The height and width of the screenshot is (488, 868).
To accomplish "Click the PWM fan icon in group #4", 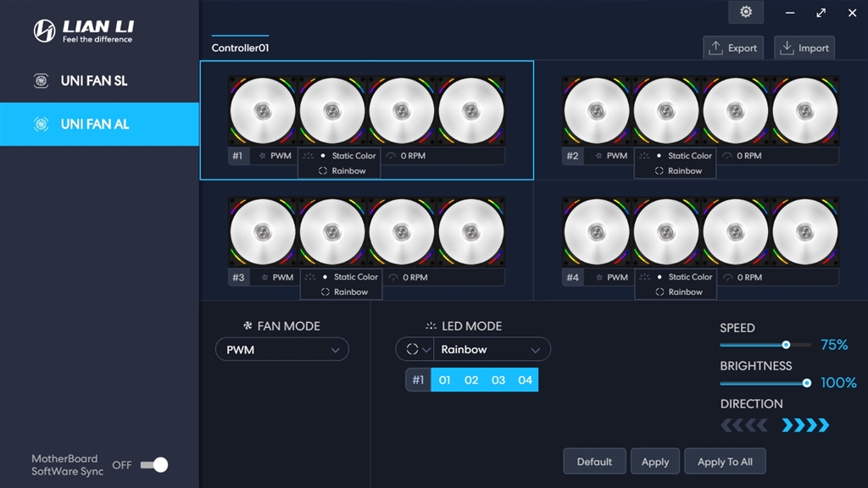I will 599,277.
